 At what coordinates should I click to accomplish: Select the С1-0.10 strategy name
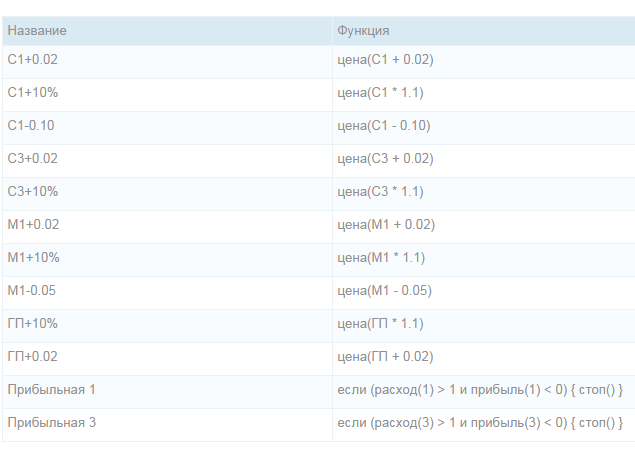point(31,126)
